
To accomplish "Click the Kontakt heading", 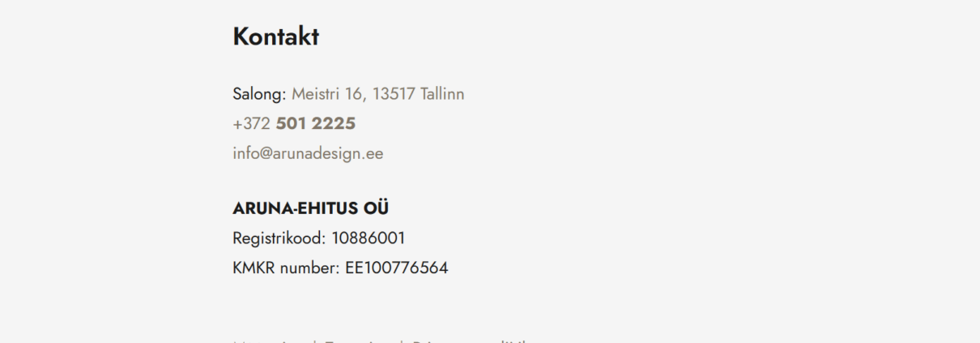I will coord(275,36).
